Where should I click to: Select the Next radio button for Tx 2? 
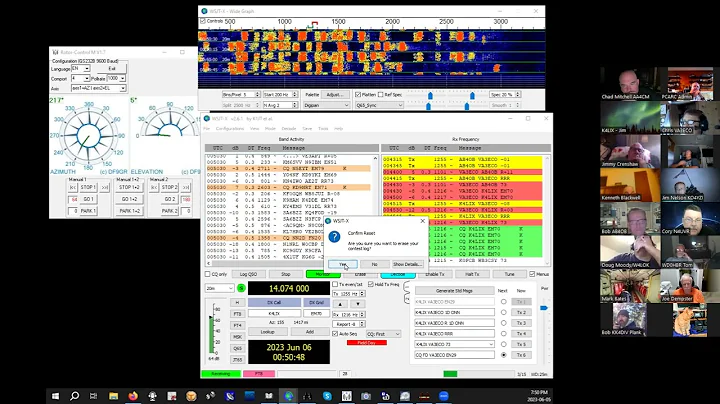tap(504, 313)
